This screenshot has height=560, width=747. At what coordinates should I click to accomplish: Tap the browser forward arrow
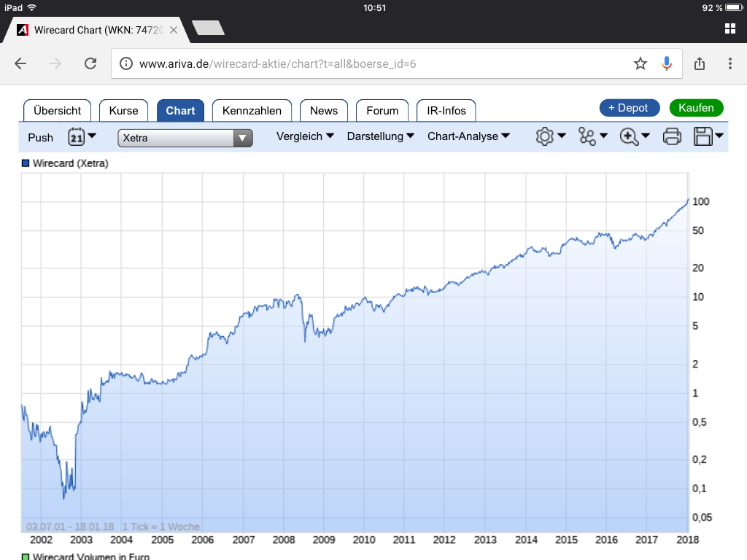[x=55, y=63]
